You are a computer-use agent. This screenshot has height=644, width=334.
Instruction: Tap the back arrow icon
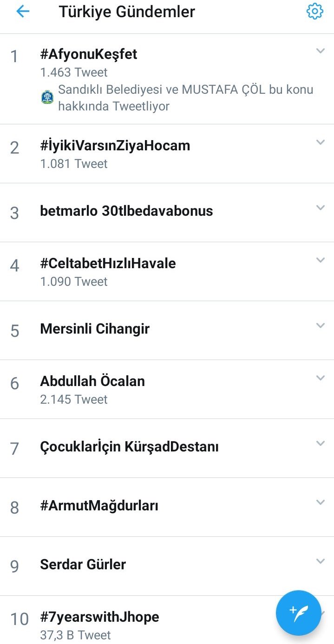click(x=22, y=12)
